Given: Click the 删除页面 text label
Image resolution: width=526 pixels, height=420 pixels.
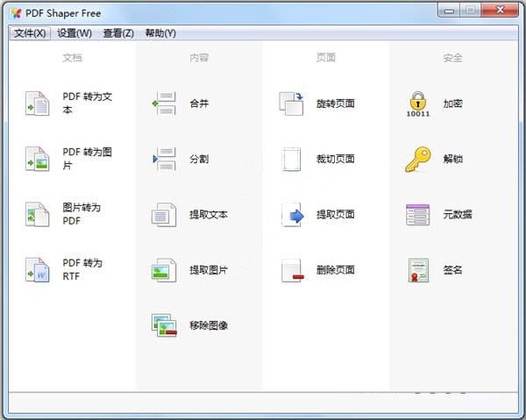Looking at the screenshot, I should (x=336, y=270).
